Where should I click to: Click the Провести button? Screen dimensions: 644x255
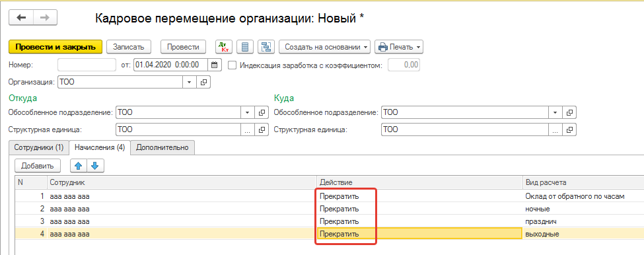183,47
